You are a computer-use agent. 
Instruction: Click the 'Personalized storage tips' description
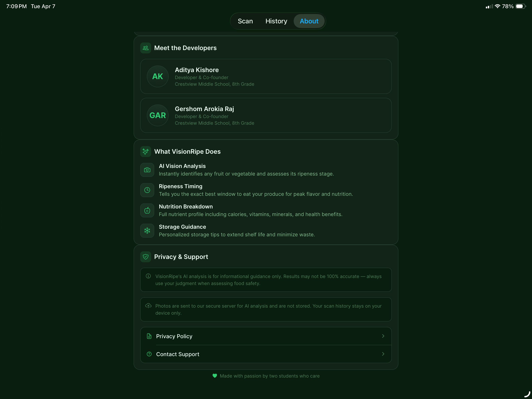click(x=237, y=234)
